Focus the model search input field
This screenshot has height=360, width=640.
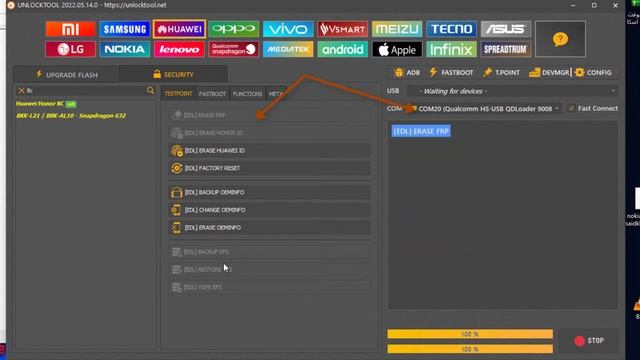pos(86,90)
